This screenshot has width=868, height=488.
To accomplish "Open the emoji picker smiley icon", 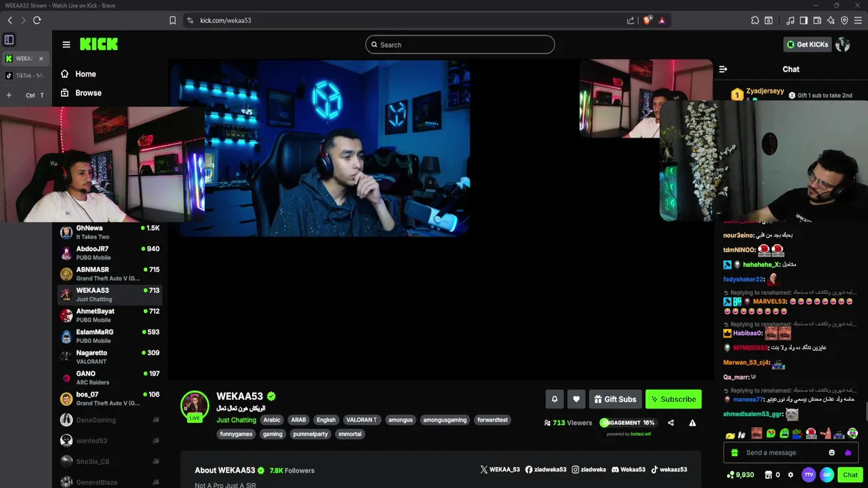I will coord(832,453).
